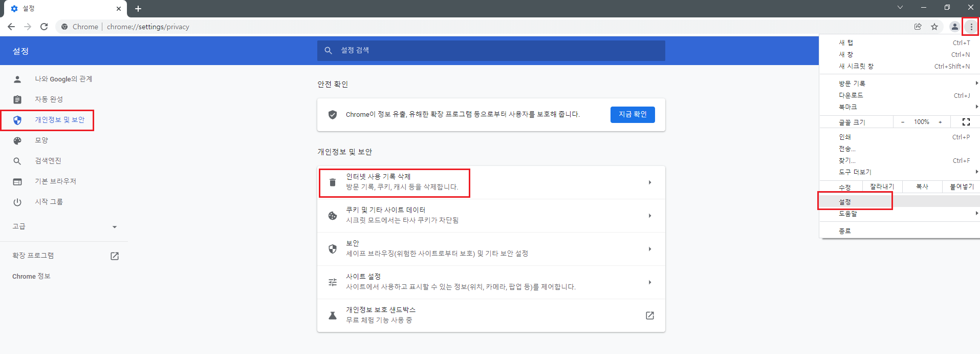The width and height of the screenshot is (980, 354).
Task: Click 복사 in edit row
Action: click(x=922, y=186)
